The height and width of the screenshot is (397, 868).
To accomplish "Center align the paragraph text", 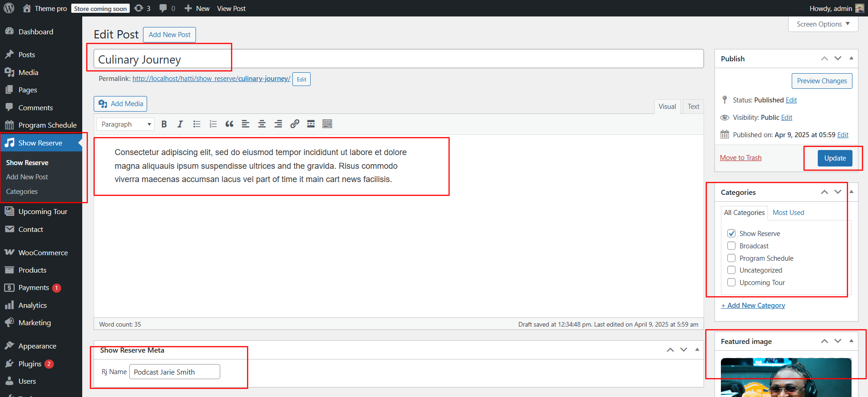I will [x=262, y=124].
